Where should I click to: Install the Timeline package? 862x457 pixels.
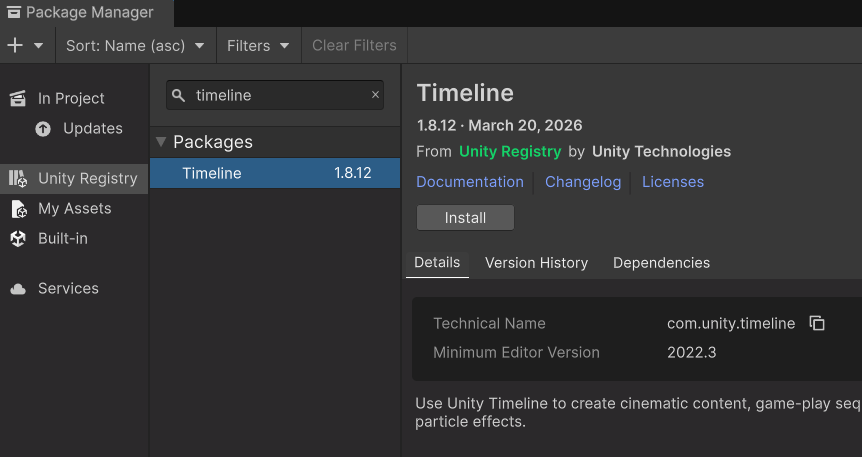pyautogui.click(x=465, y=218)
